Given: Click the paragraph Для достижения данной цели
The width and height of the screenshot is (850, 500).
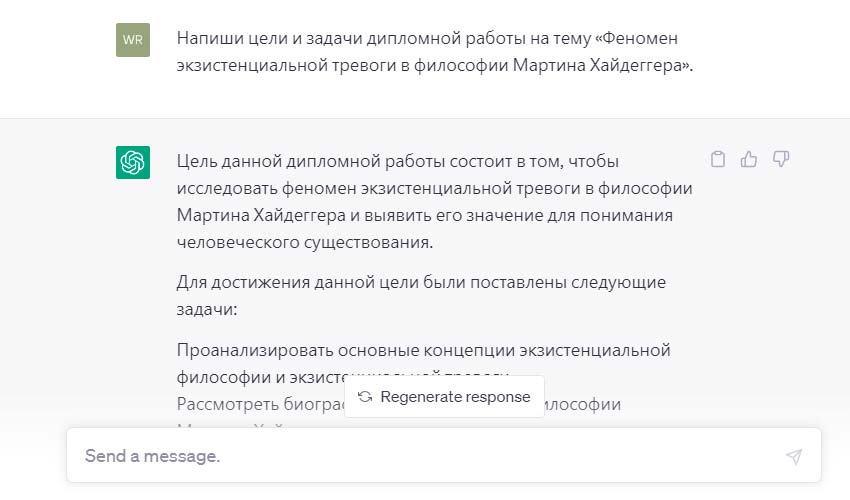Looking at the screenshot, I should coord(421,296).
